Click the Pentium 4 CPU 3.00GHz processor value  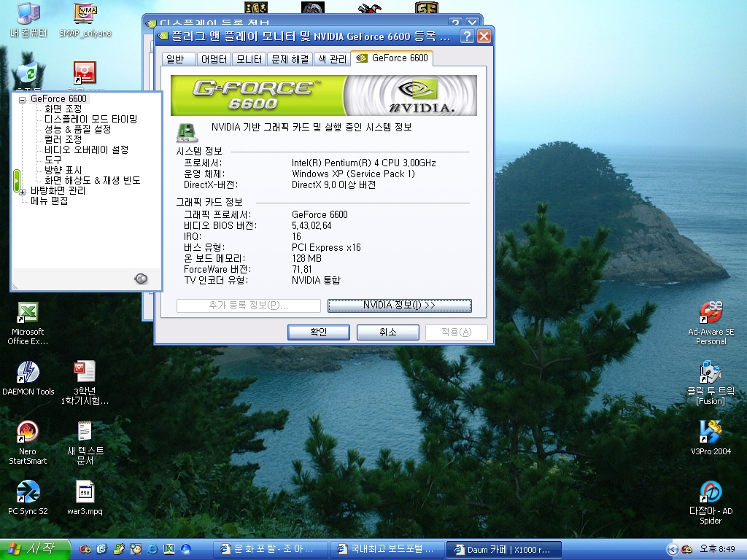click(x=363, y=163)
